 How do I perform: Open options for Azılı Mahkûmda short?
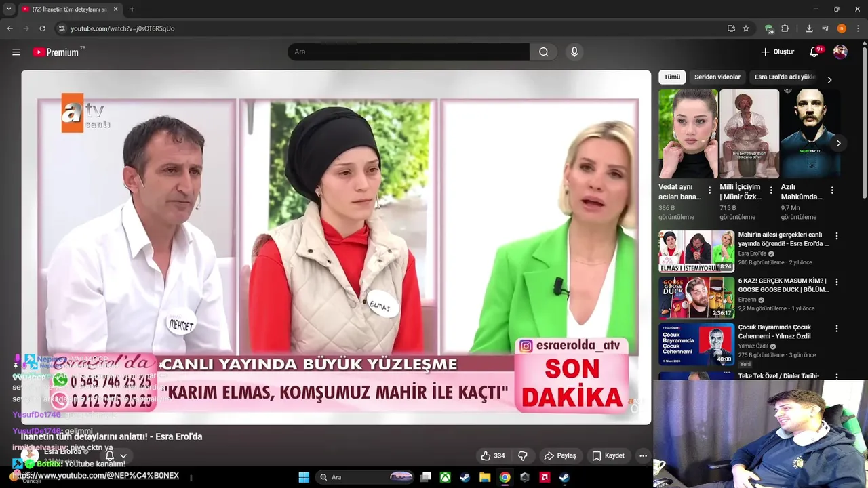832,190
